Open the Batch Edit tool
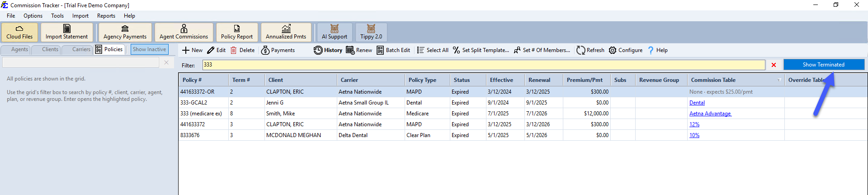Image resolution: width=868 pixels, height=195 pixels. click(393, 50)
